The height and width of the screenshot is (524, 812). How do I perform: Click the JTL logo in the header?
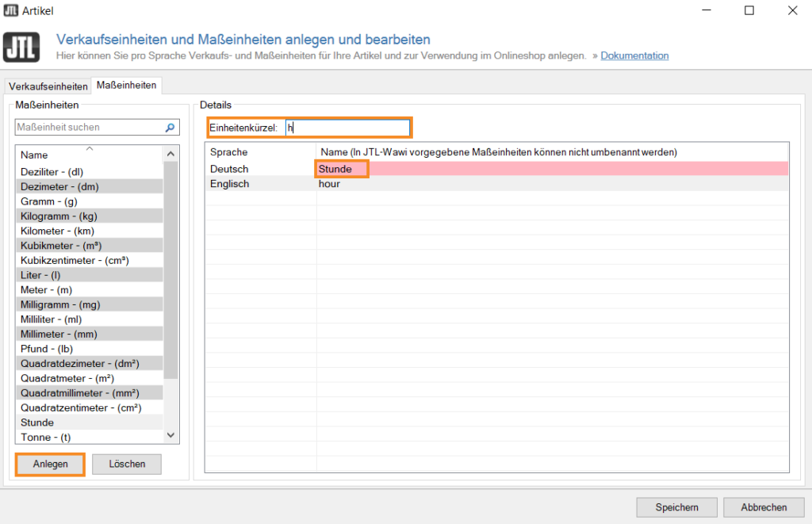(x=21, y=48)
